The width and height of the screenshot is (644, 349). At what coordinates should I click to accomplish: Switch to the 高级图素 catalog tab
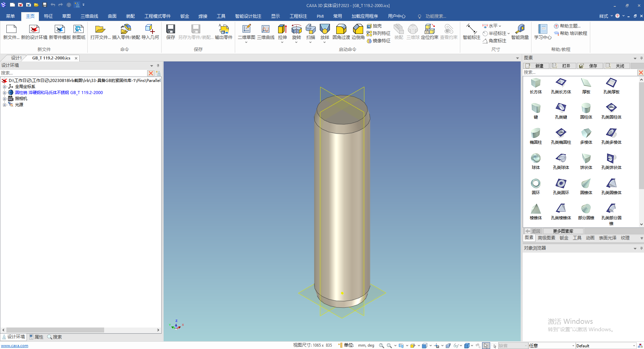tap(547, 238)
